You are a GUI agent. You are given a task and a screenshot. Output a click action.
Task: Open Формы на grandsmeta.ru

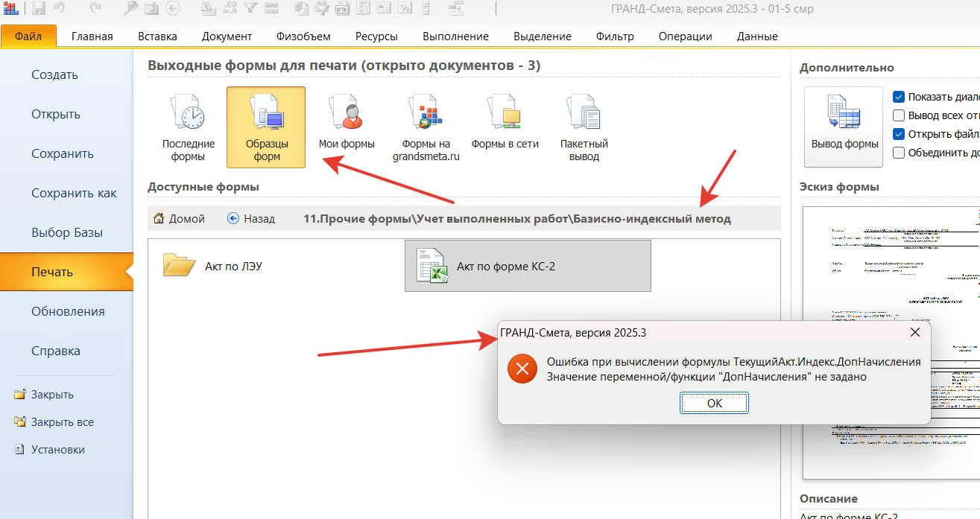(x=426, y=127)
